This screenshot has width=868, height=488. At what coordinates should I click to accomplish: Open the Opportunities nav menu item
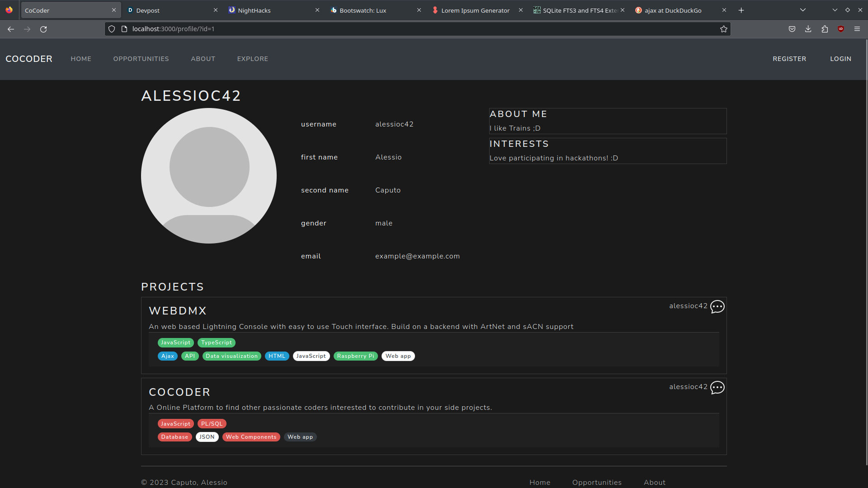[x=141, y=59]
